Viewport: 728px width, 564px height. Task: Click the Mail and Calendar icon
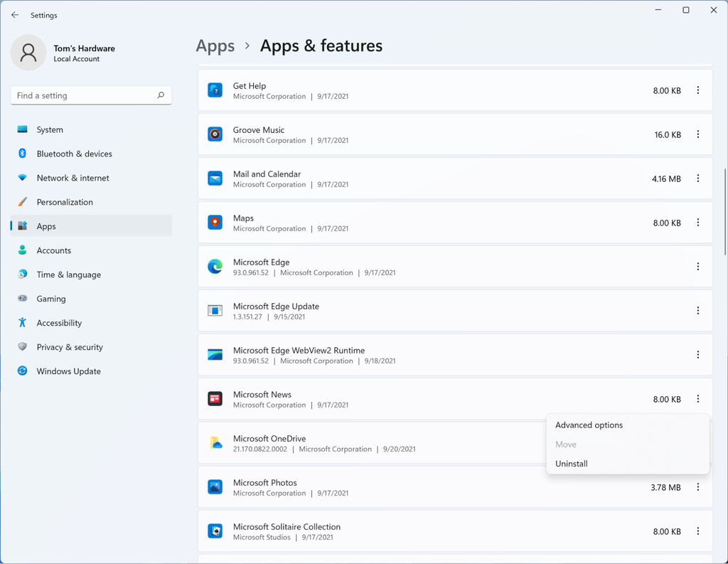pos(215,179)
